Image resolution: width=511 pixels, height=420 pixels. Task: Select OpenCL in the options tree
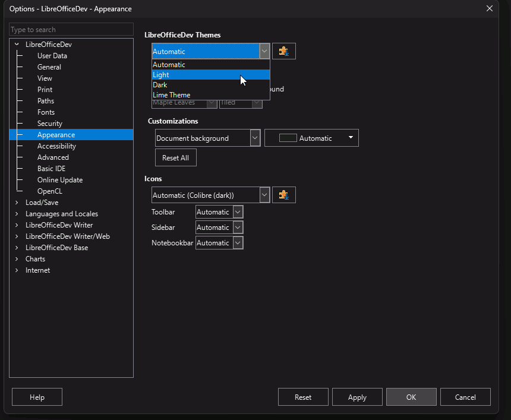pos(50,191)
